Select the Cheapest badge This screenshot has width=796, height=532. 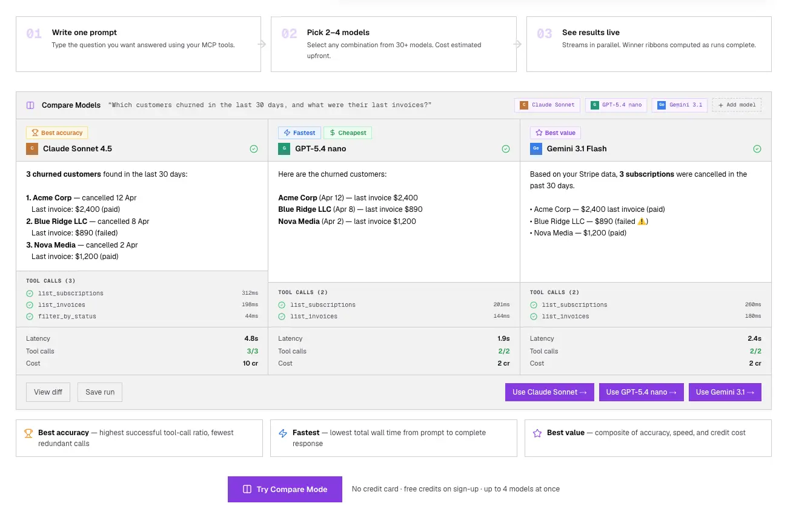coord(348,133)
